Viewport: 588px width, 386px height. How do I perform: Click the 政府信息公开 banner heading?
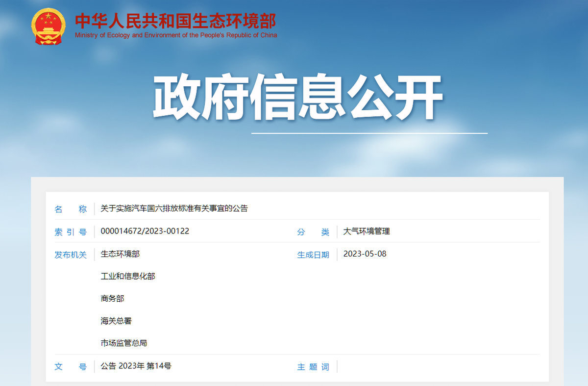[298, 97]
